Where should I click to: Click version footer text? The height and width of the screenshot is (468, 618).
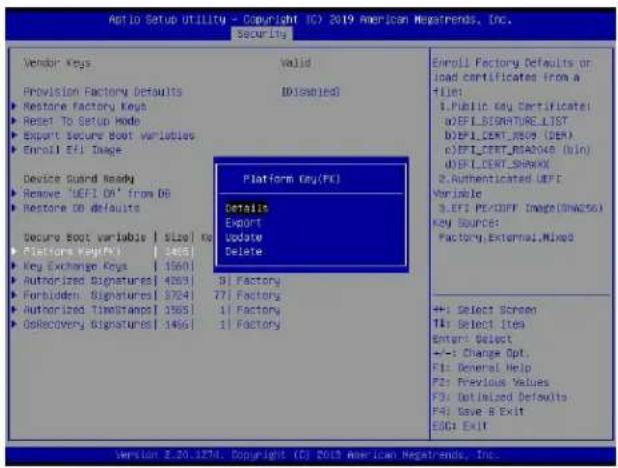(307, 455)
